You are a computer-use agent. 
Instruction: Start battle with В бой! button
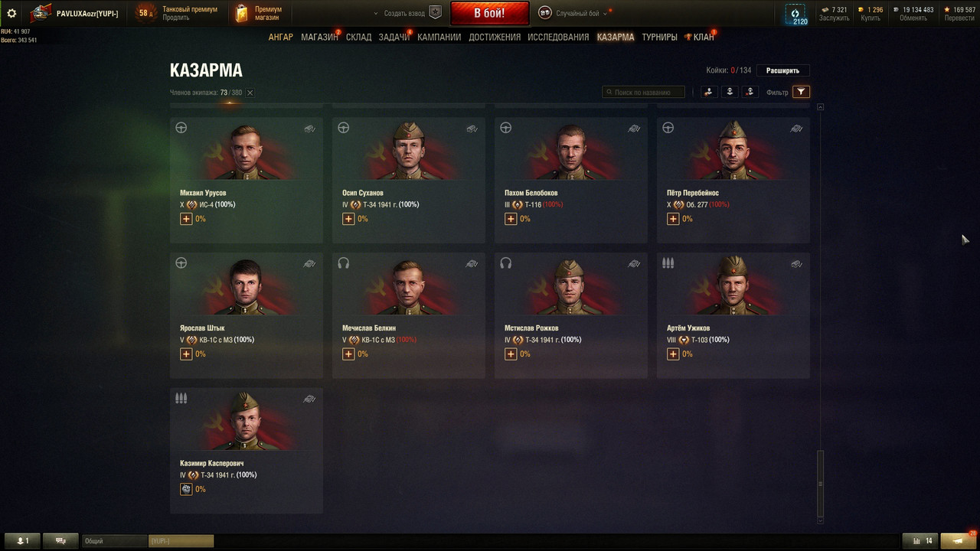[489, 13]
